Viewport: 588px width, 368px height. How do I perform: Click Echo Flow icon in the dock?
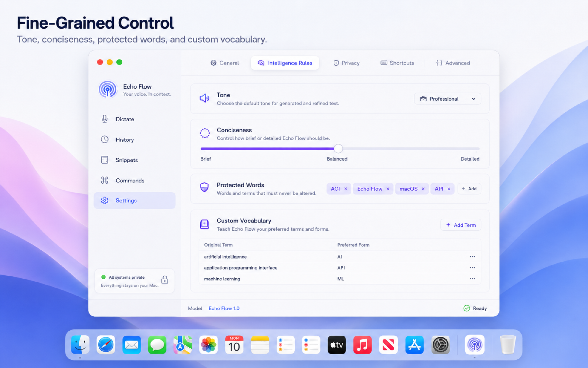coord(475,345)
